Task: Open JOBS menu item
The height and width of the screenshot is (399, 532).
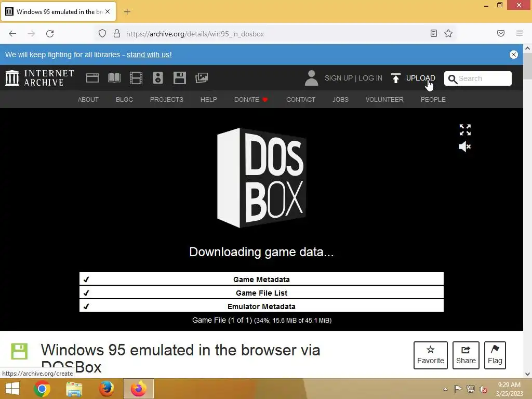Action: 340,99
